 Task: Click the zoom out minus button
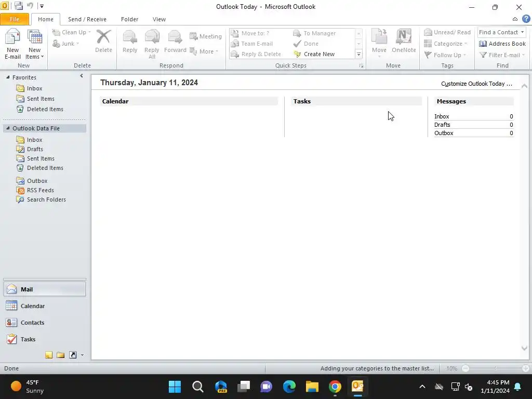point(465,368)
